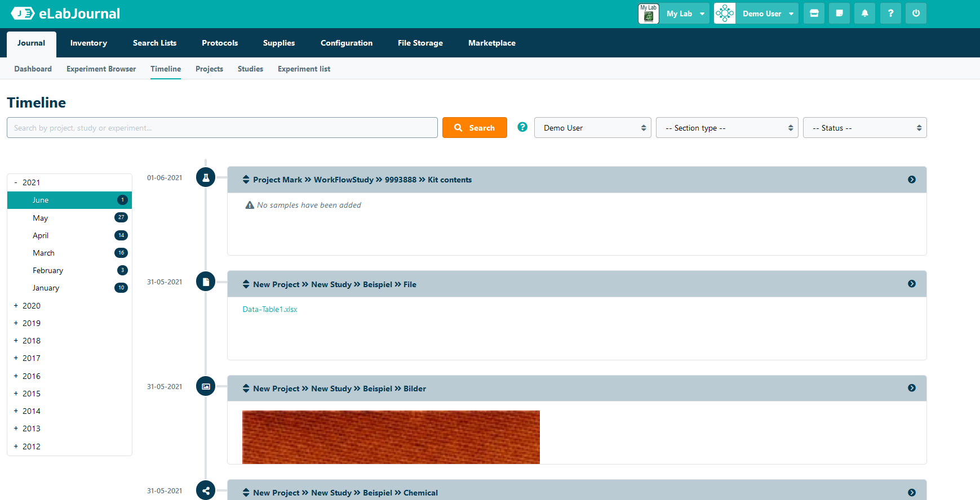Click the share marker for Chemical entry
Image resolution: width=980 pixels, height=500 pixels.
click(206, 490)
